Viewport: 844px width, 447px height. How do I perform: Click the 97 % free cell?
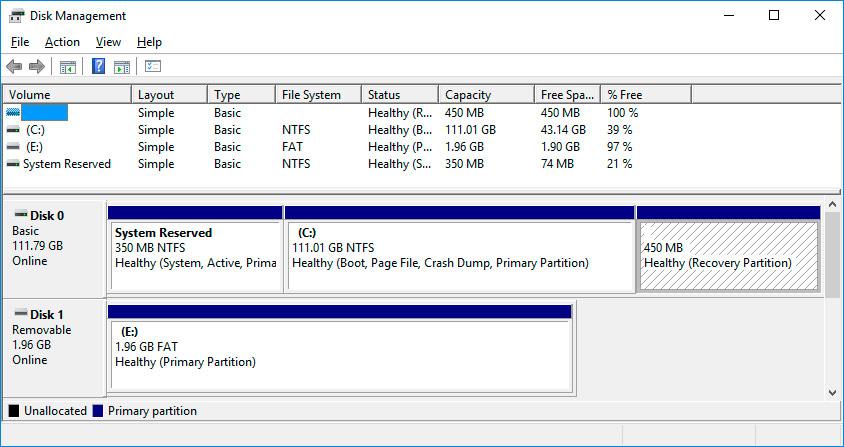(x=620, y=147)
